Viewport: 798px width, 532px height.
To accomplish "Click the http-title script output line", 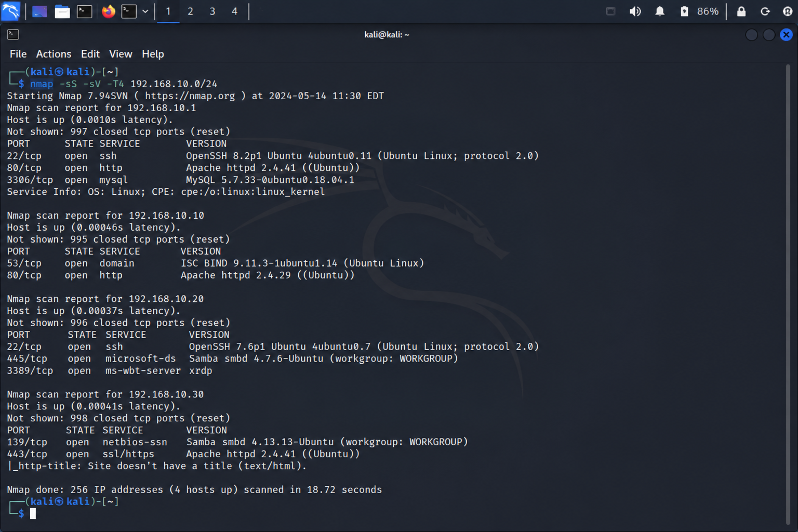I will pyautogui.click(x=157, y=465).
